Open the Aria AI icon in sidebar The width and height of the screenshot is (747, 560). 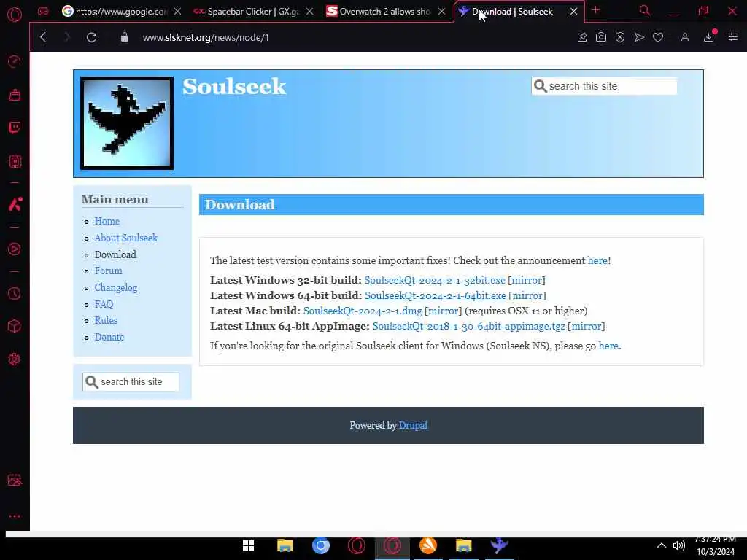(15, 204)
